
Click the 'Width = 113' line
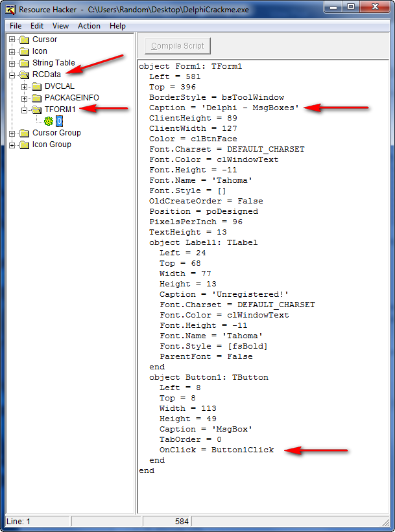(188, 408)
